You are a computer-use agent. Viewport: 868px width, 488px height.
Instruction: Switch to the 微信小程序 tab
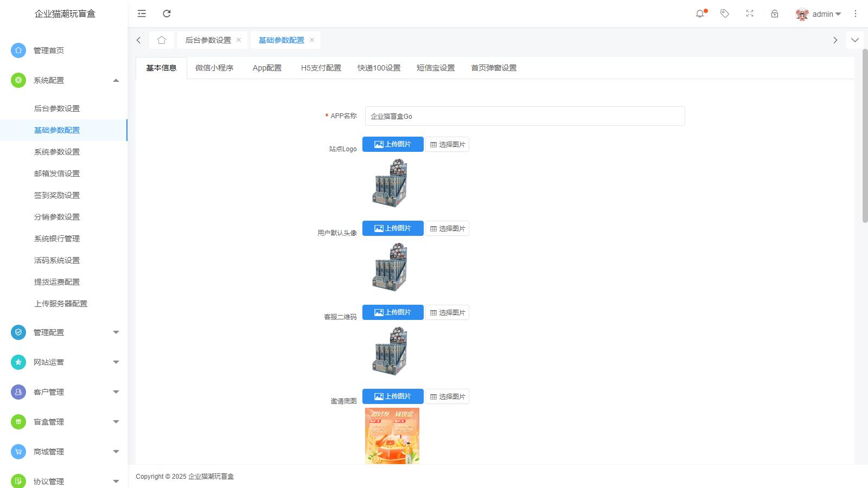(214, 68)
